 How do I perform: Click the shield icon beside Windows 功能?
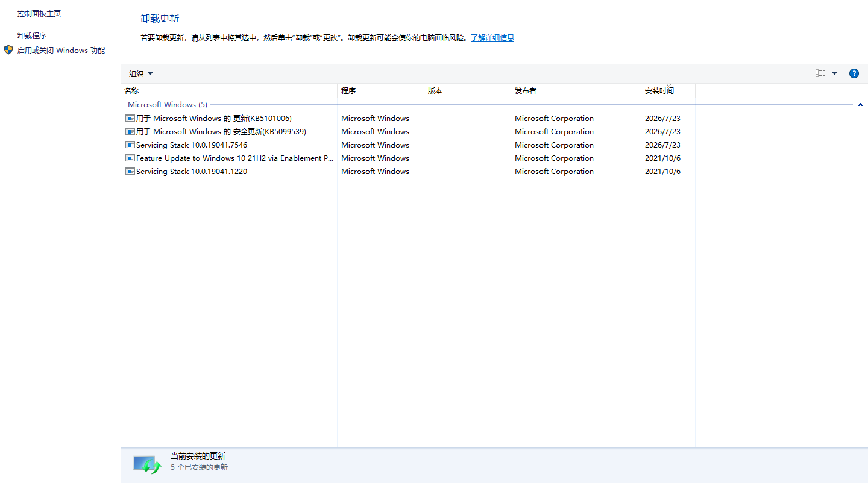(8, 50)
